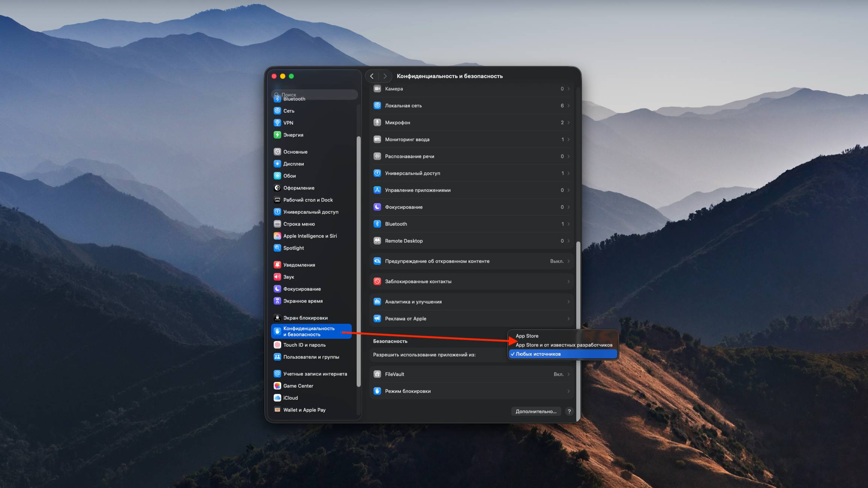868x488 pixels.
Task: Select the 'App Store' option in popup
Action: coord(527,336)
